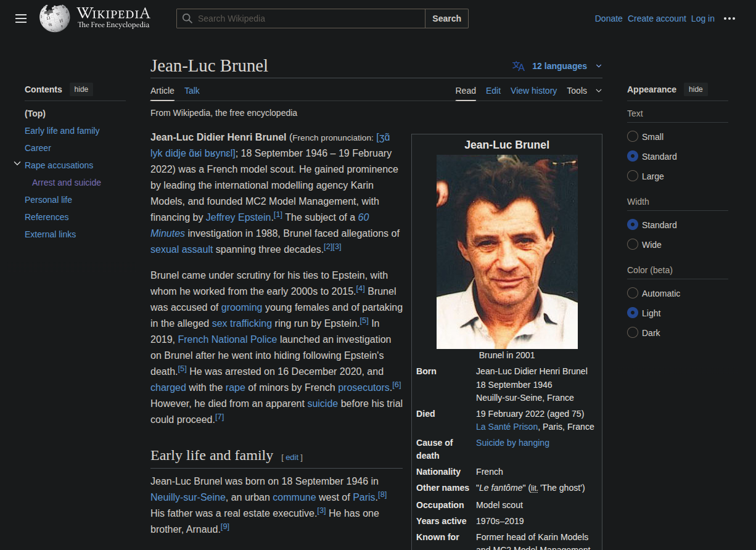Image resolution: width=756 pixels, height=550 pixels.
Task: Open the Donate link
Action: click(x=609, y=18)
